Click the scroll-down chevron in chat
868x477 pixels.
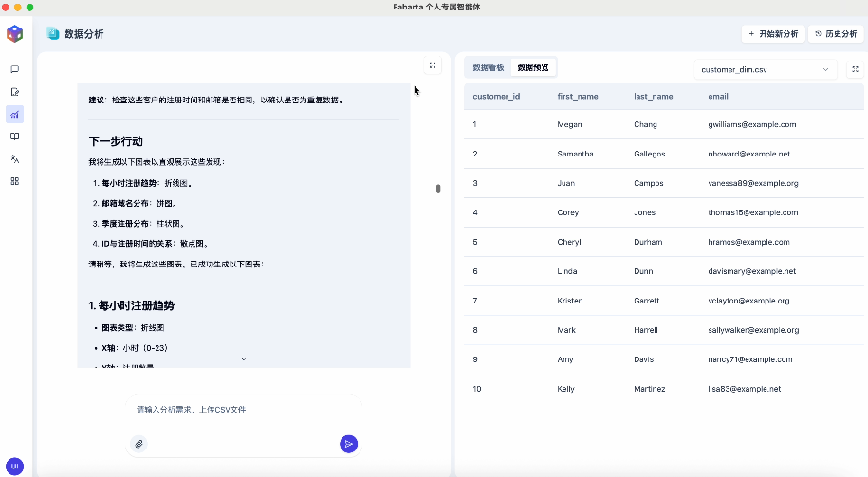[x=244, y=359]
